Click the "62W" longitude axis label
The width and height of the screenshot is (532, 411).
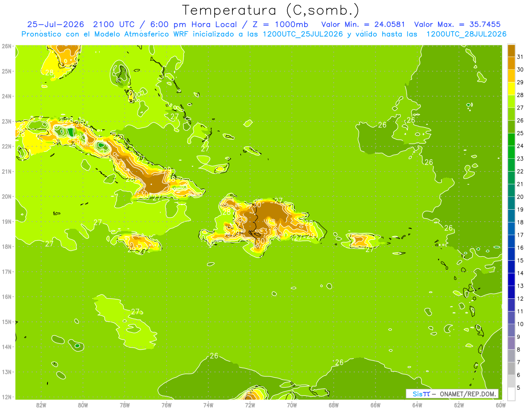(459, 405)
